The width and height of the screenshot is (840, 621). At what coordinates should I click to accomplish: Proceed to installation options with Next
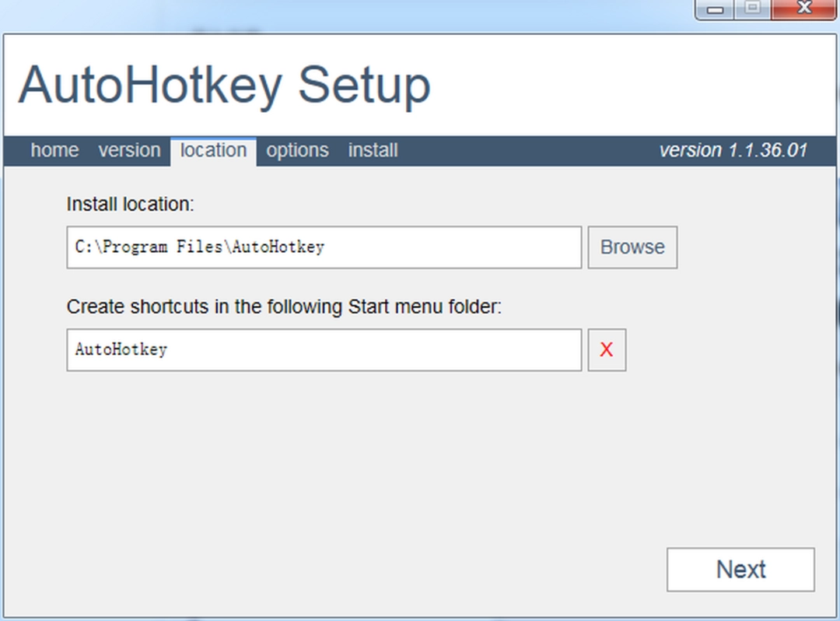pos(740,569)
